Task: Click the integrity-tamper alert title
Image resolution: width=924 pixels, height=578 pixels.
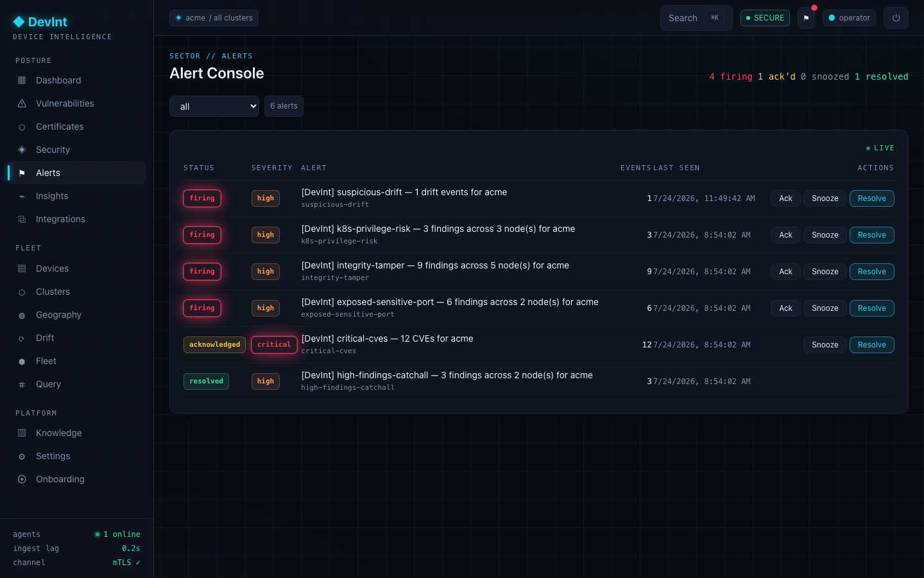Action: click(435, 265)
